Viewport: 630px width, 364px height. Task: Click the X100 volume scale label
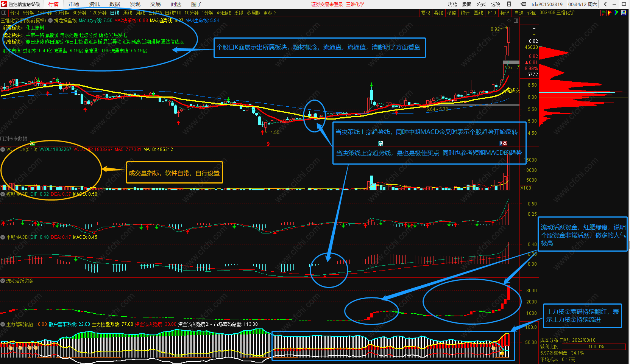pos(526,188)
